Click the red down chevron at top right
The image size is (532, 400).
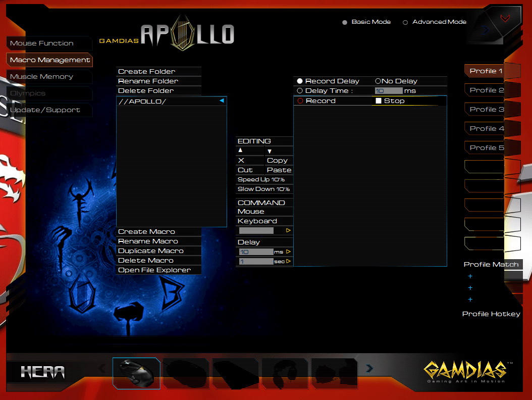pos(505,19)
